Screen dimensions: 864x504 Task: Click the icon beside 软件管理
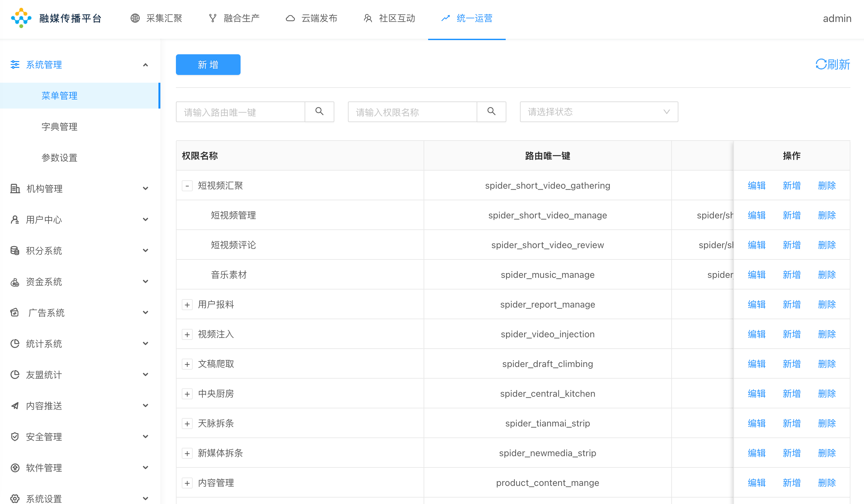tap(15, 468)
